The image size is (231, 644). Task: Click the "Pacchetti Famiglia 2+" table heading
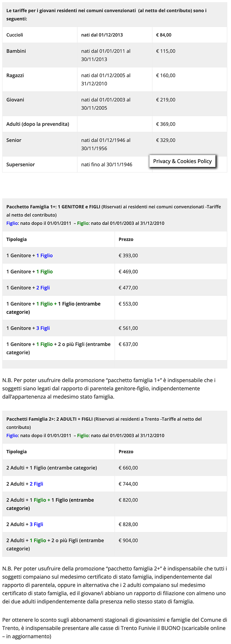32,419
